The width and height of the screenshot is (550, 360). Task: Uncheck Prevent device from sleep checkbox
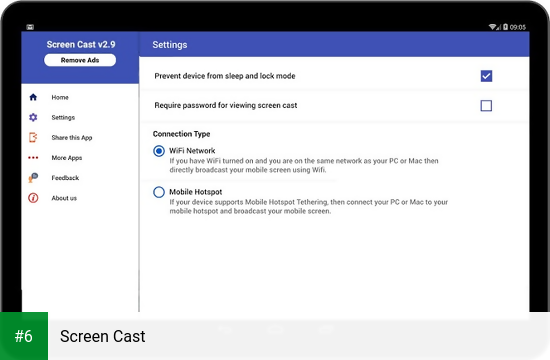point(486,76)
